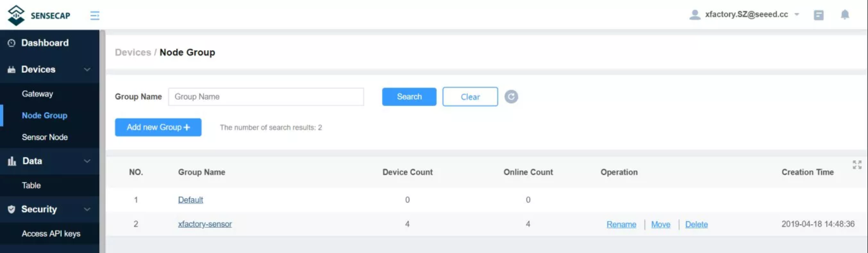Click the Search button
Screen dimensions: 868x253
pos(409,97)
